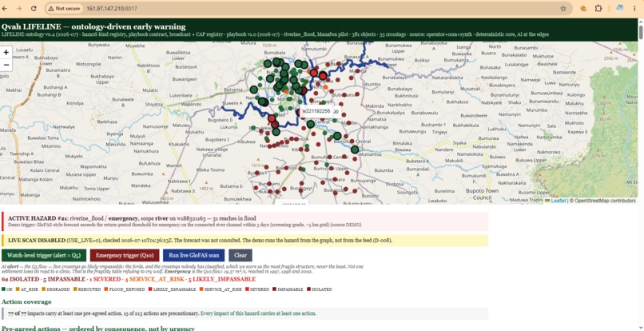Click the '4 SERVICE_AT_RISK' summary count

(x=154, y=279)
